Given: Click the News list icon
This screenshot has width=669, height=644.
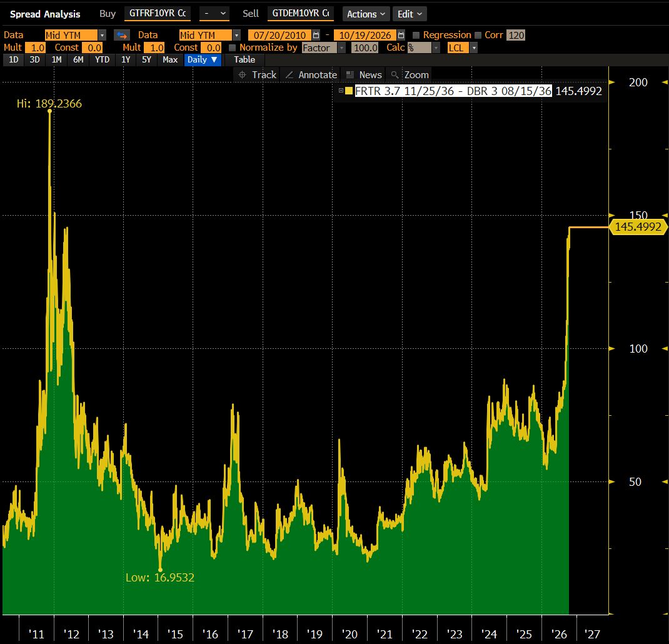Looking at the screenshot, I should [x=350, y=74].
